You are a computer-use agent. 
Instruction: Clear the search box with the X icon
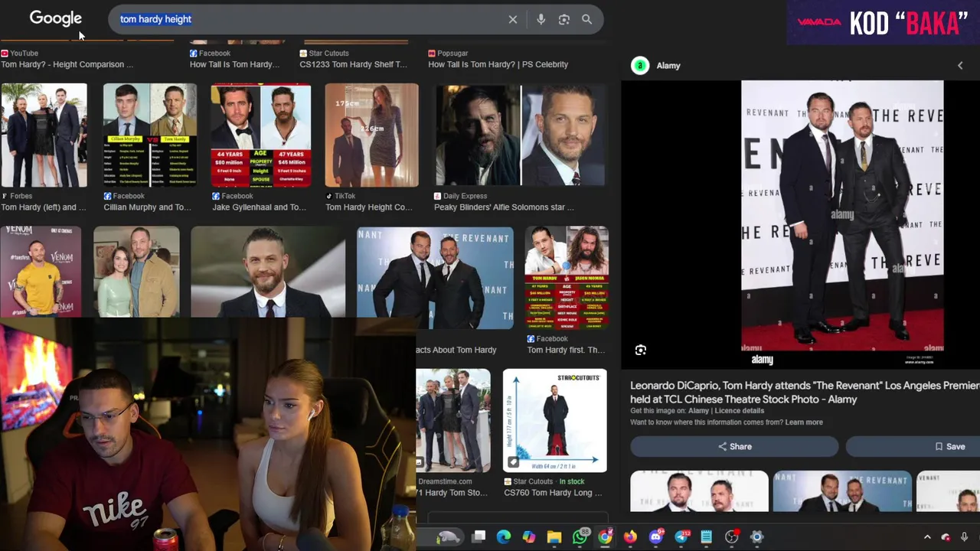pyautogui.click(x=513, y=19)
